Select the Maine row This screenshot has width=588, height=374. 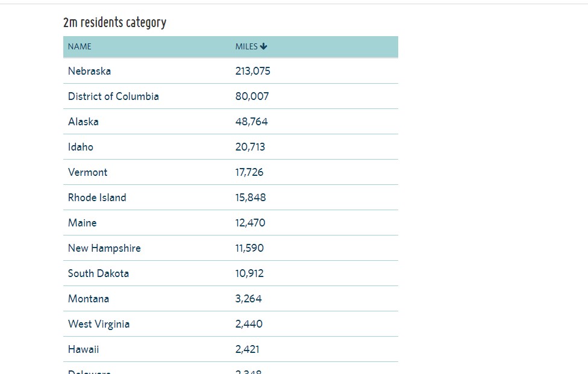click(231, 223)
